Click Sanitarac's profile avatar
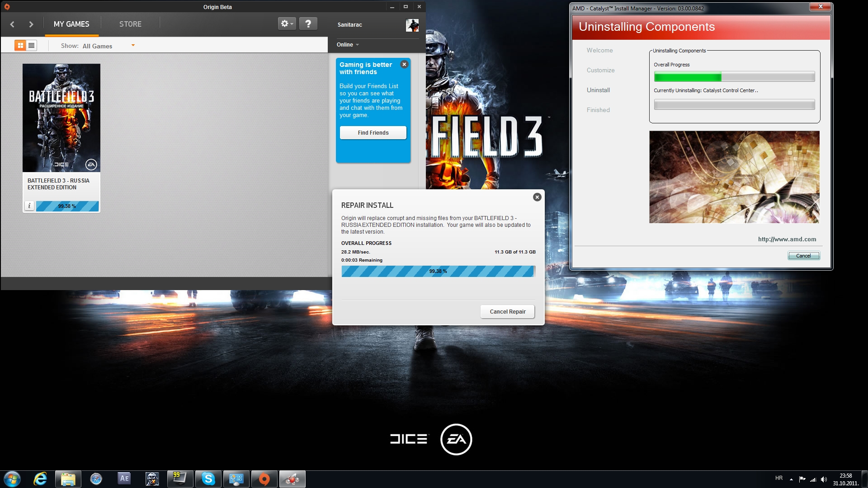Image resolution: width=868 pixels, height=488 pixels. point(412,25)
